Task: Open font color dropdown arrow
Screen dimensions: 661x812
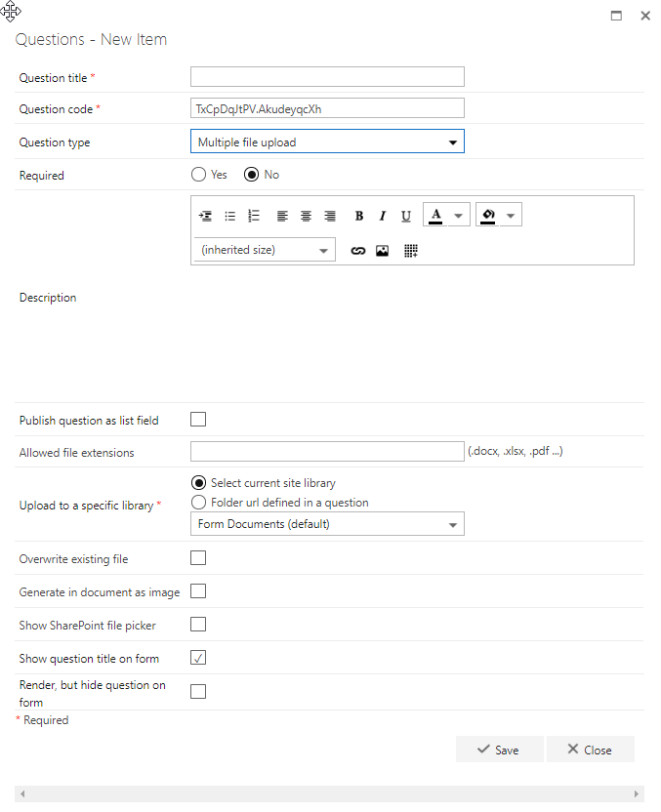Action: coord(459,215)
